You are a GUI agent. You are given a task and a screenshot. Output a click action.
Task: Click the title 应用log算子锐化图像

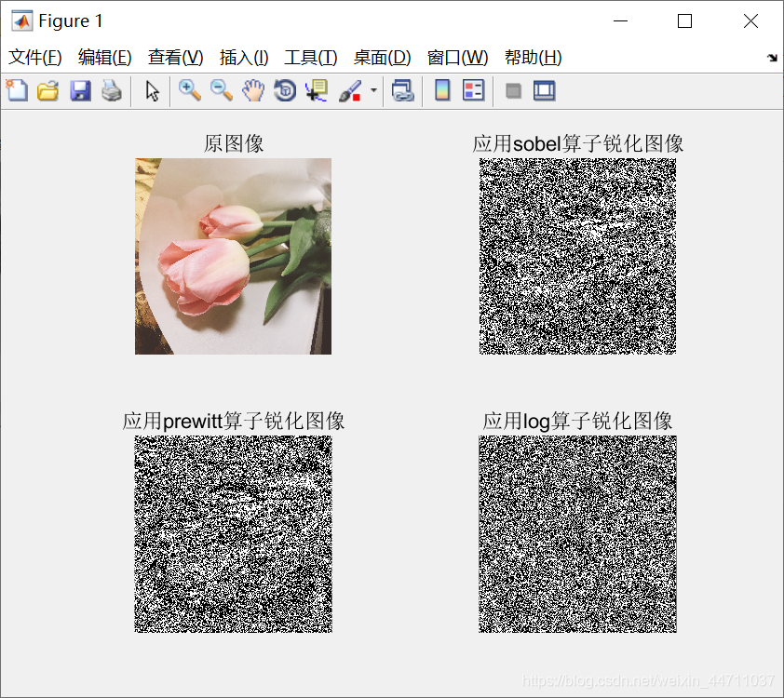tap(577, 422)
